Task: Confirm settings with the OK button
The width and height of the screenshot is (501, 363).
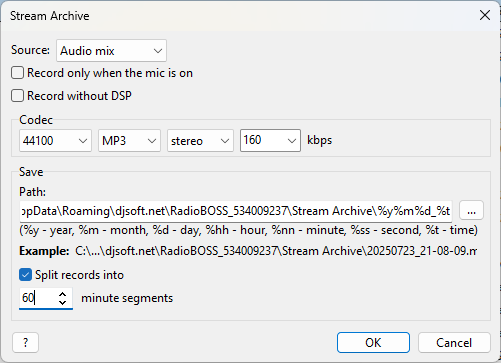Action: (373, 342)
